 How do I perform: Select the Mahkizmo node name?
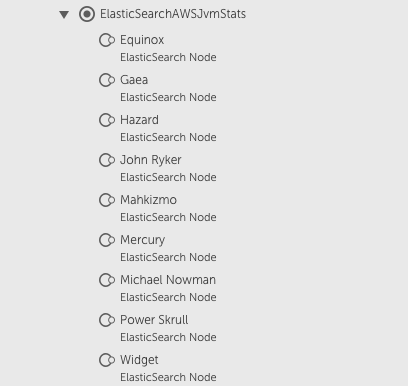click(148, 200)
